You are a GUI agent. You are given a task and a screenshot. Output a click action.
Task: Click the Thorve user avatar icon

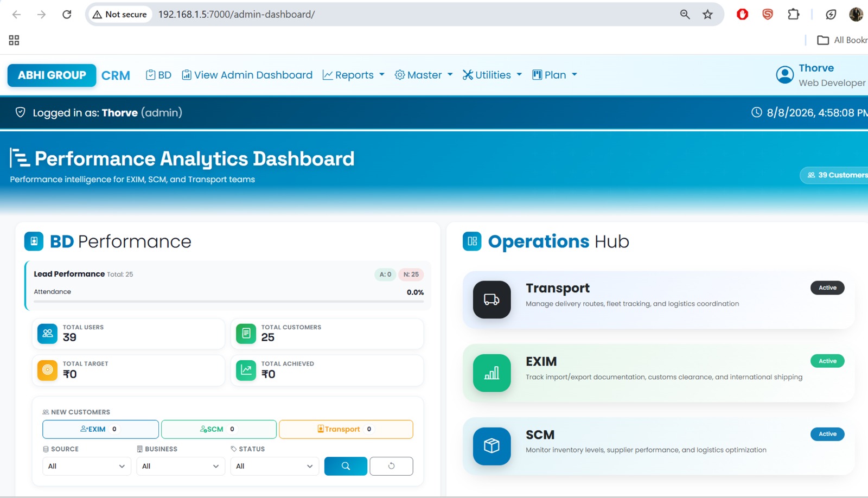click(x=784, y=75)
